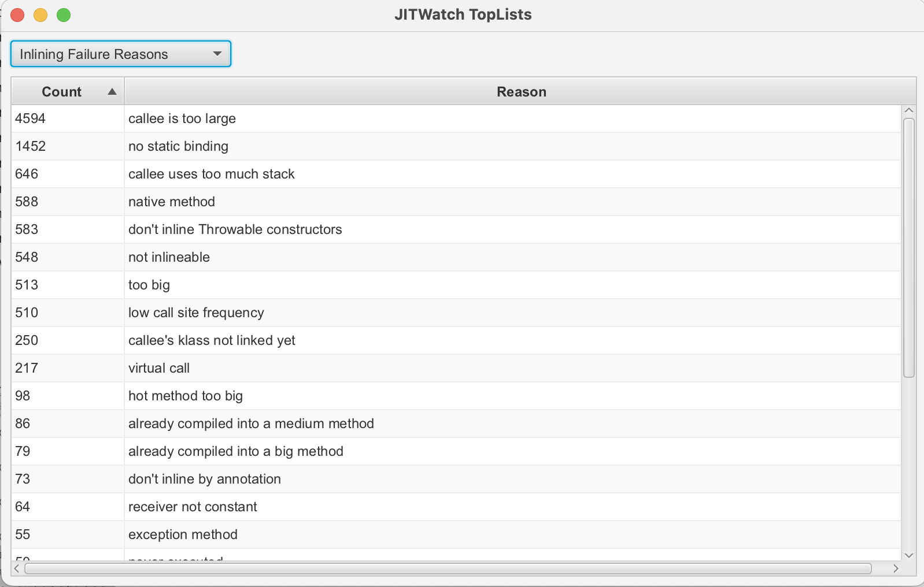Select 'already compiled into a medium method' row
The width and height of the screenshot is (924, 587).
(x=456, y=423)
